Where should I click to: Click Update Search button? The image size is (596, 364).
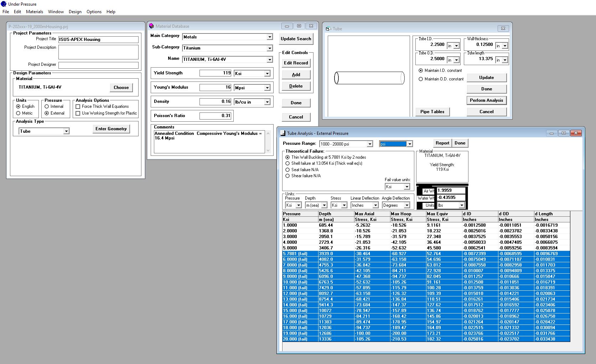(x=296, y=39)
